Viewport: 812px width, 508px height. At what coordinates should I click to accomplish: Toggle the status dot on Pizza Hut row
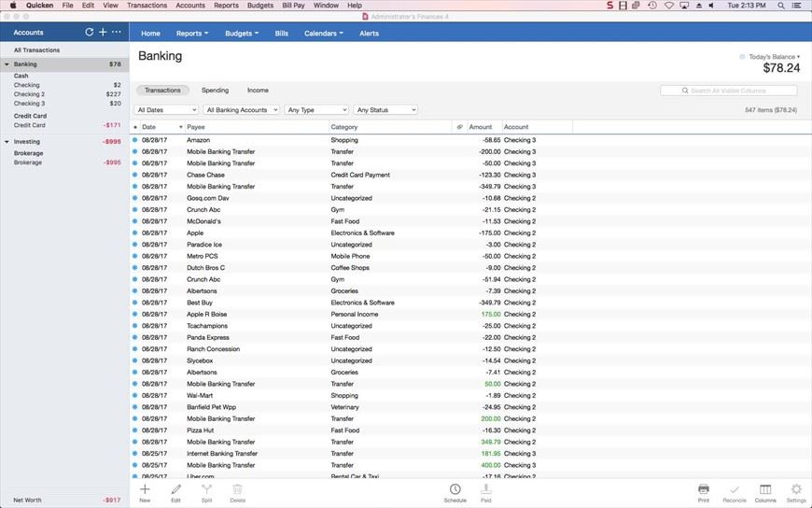(x=134, y=430)
